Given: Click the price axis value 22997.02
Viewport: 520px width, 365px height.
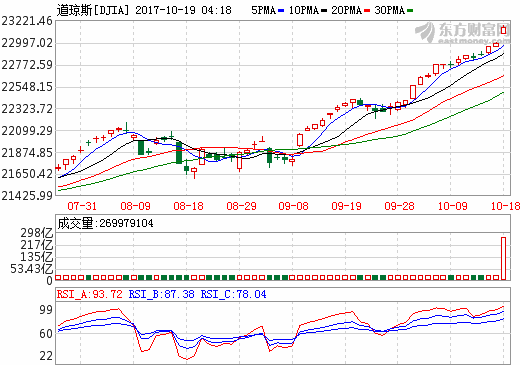Looking at the screenshot, I should [27, 43].
